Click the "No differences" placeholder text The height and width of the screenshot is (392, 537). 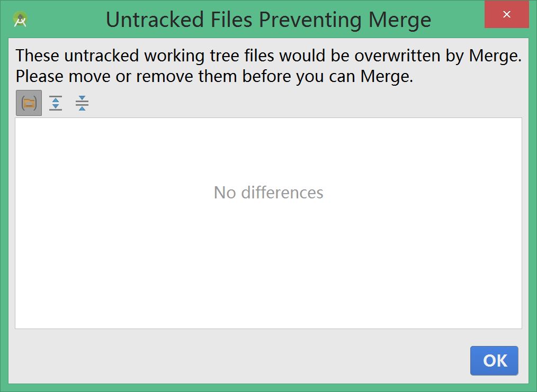pos(268,192)
